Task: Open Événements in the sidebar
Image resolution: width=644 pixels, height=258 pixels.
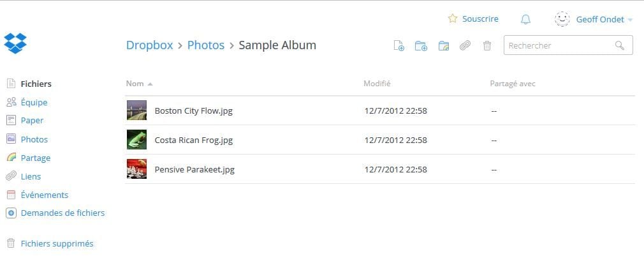Action: (44, 195)
